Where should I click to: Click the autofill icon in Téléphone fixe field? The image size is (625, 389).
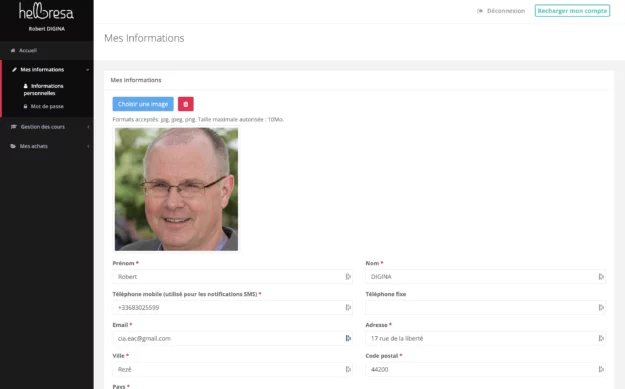pyautogui.click(x=601, y=307)
